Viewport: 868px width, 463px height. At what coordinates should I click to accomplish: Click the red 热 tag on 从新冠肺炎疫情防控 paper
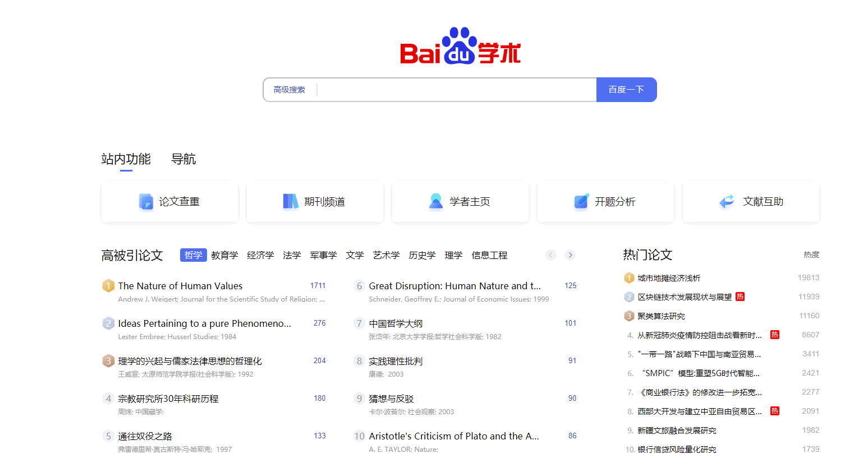click(x=775, y=335)
